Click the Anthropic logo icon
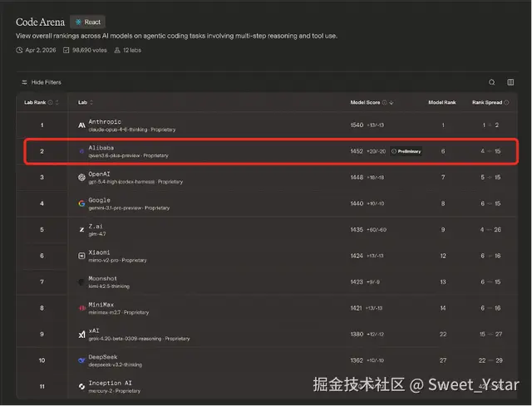This screenshot has height=406, width=532. pos(81,125)
